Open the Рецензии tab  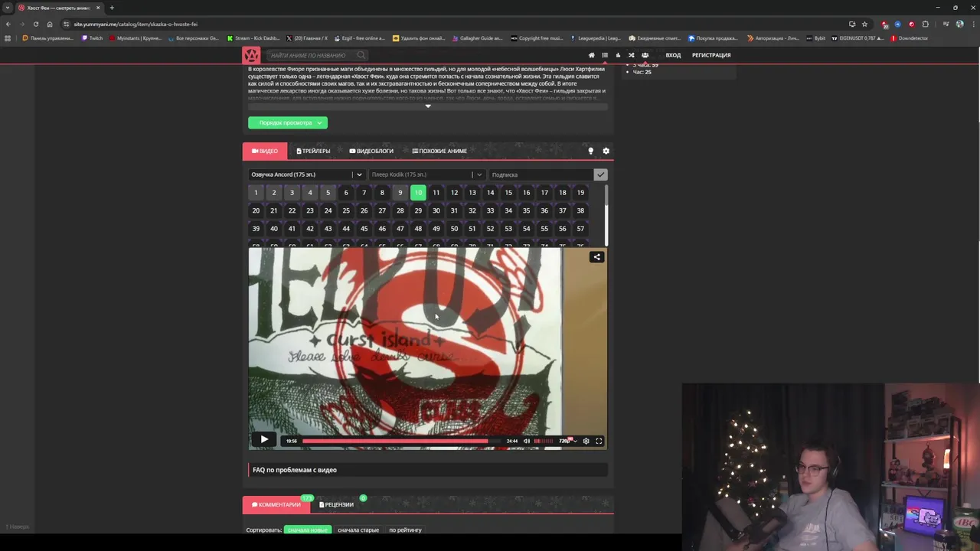point(336,504)
